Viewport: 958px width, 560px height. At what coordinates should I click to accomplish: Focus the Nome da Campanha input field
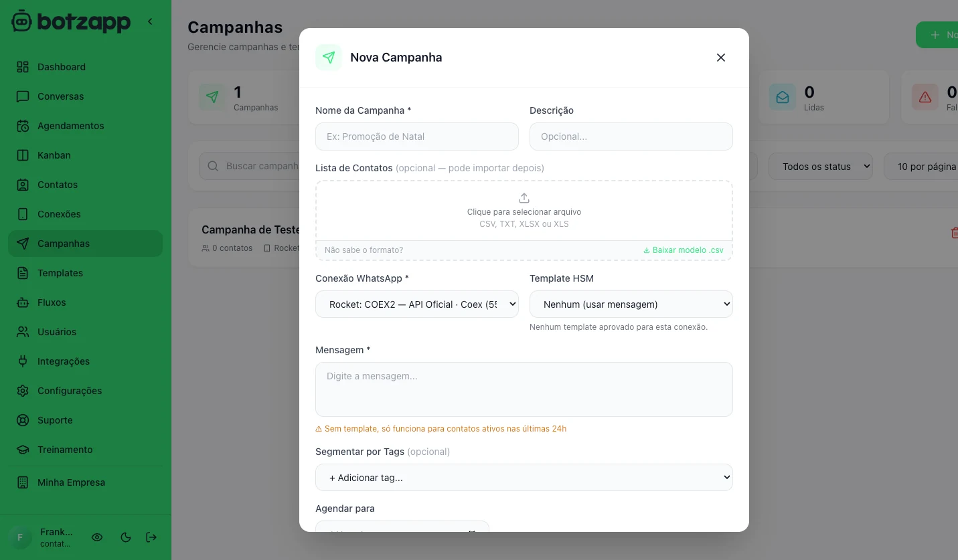pyautogui.click(x=417, y=136)
